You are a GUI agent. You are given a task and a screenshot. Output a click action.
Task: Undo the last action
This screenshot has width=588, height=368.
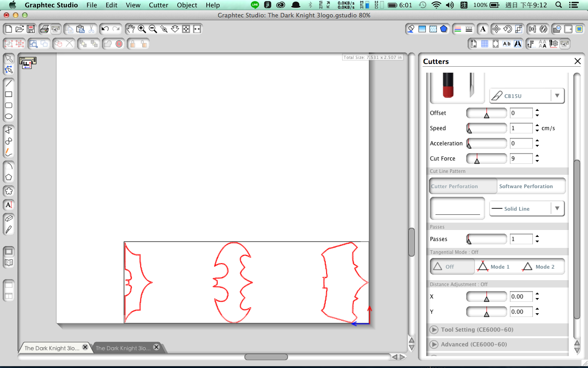[105, 29]
